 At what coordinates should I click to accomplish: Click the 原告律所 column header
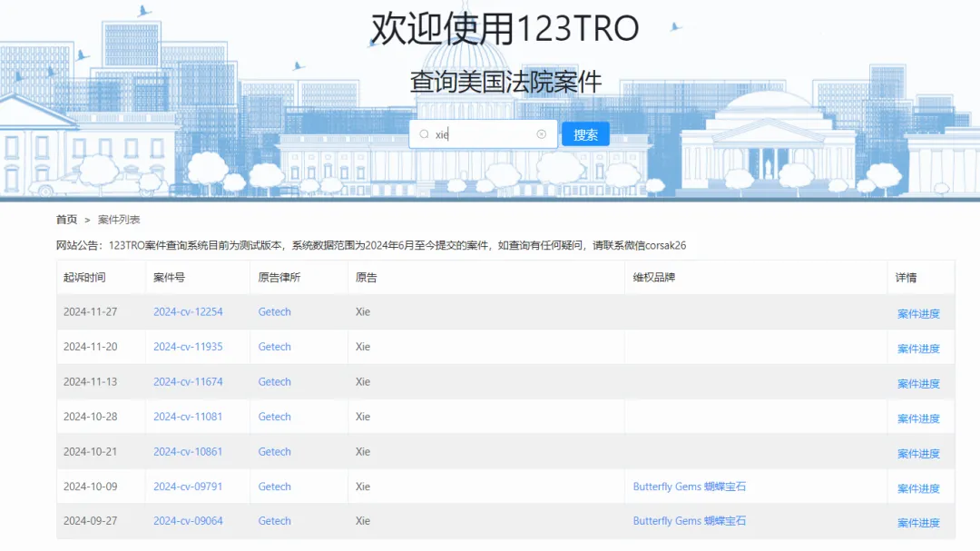tap(279, 278)
